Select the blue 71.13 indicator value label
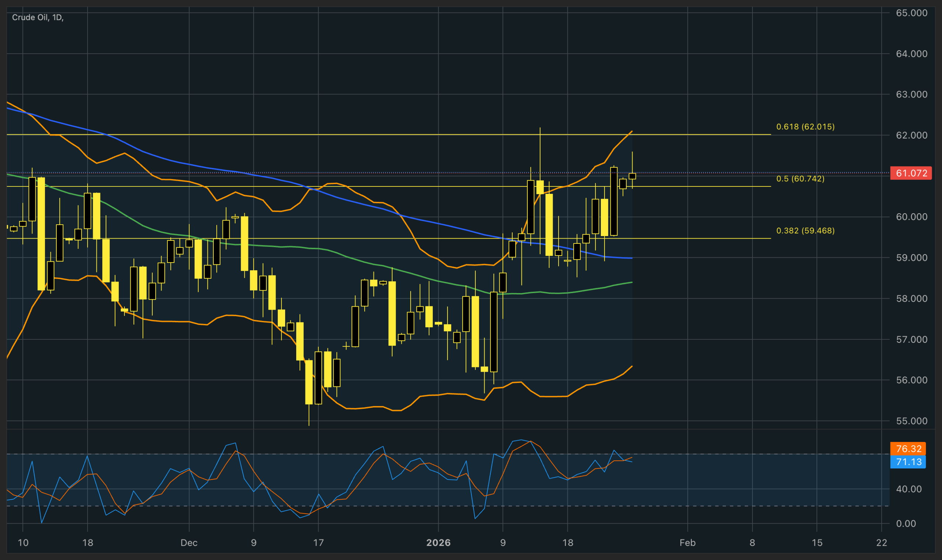Screen dimensions: 942x560 click(x=908, y=462)
